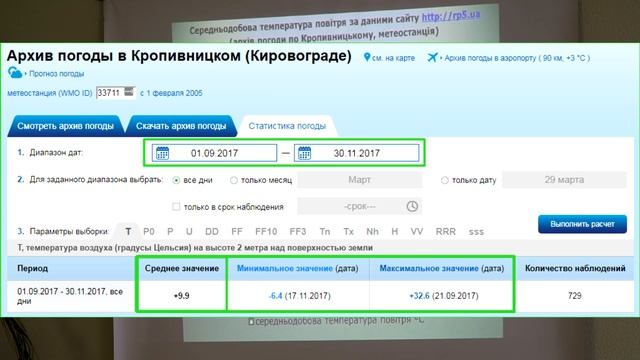Select the 'все дни' radio button
Image resolution: width=640 pixels, height=360 pixels.
click(x=176, y=180)
